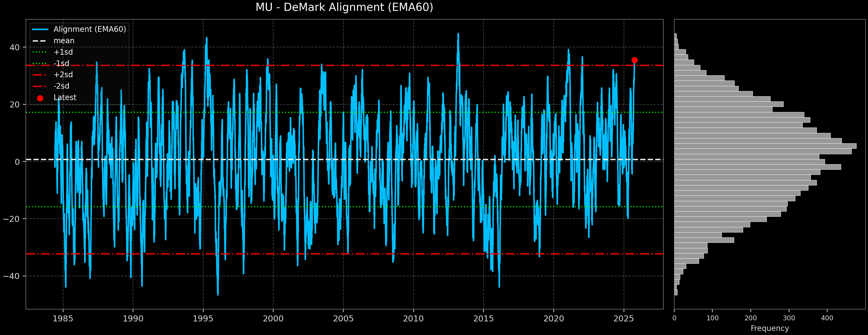Click the red Latest legend dot
The width and height of the screenshot is (868, 335).
40,98
